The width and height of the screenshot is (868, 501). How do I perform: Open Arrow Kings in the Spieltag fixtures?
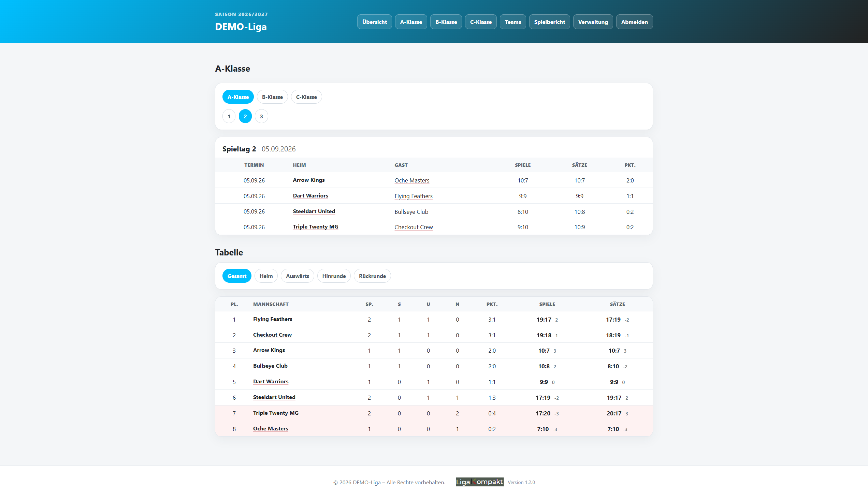pyautogui.click(x=308, y=180)
